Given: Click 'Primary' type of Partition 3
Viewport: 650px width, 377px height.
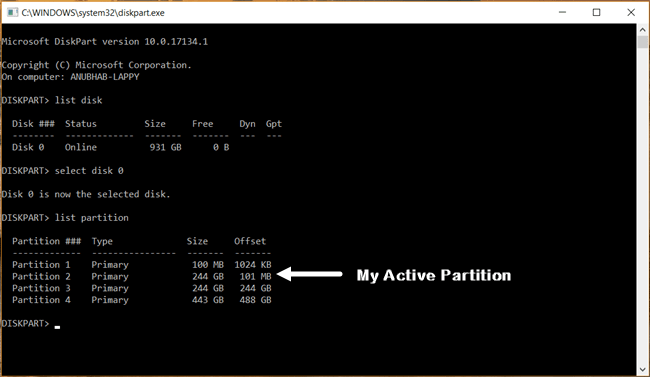Looking at the screenshot, I should 110,288.
